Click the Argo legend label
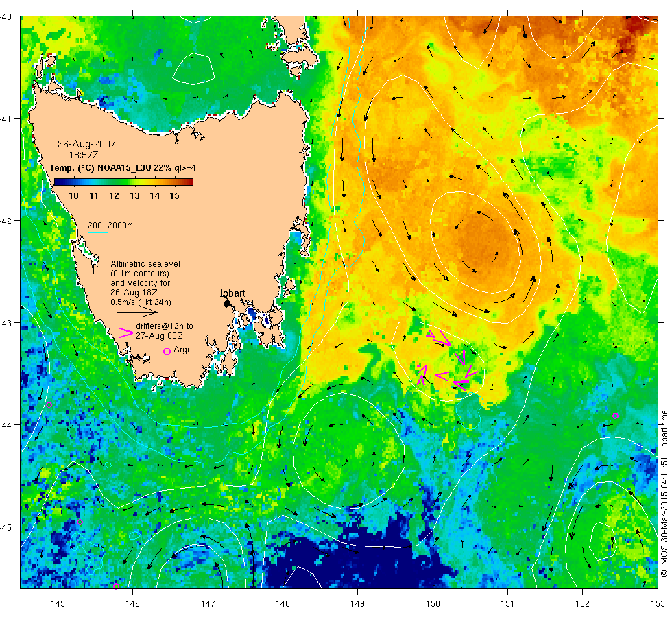This screenshot has width=672, height=617. pos(183,350)
